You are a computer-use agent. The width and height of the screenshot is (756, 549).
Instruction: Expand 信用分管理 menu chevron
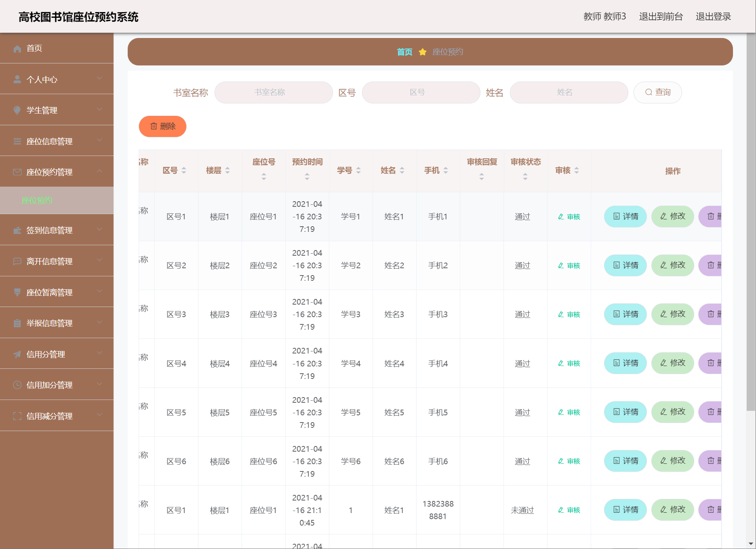[x=99, y=353]
